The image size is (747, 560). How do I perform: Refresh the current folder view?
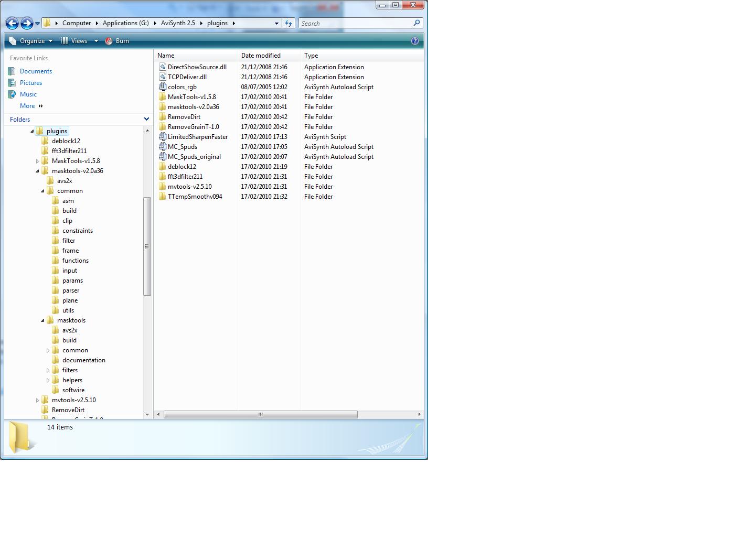[289, 23]
